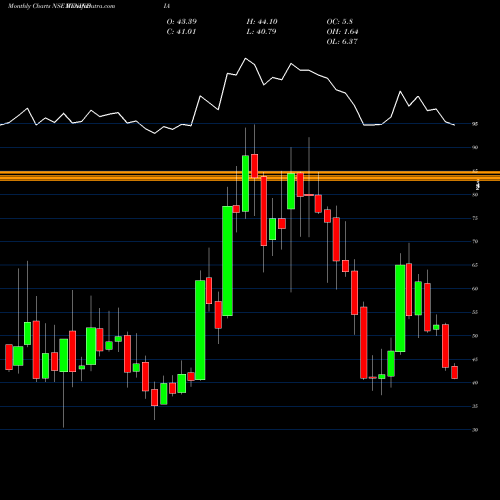The height and width of the screenshot is (500, 500).
Task: Select the high value 'H: 44.10'
Action: coord(262,22)
